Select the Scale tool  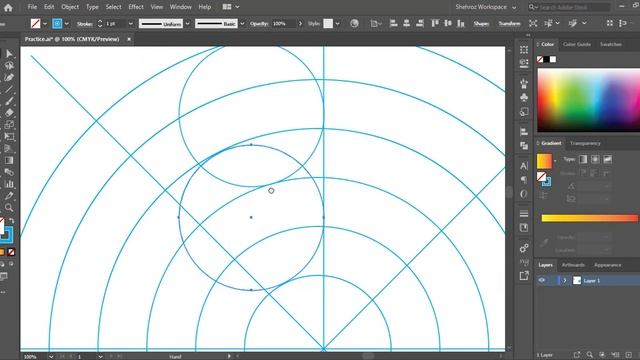[9, 125]
